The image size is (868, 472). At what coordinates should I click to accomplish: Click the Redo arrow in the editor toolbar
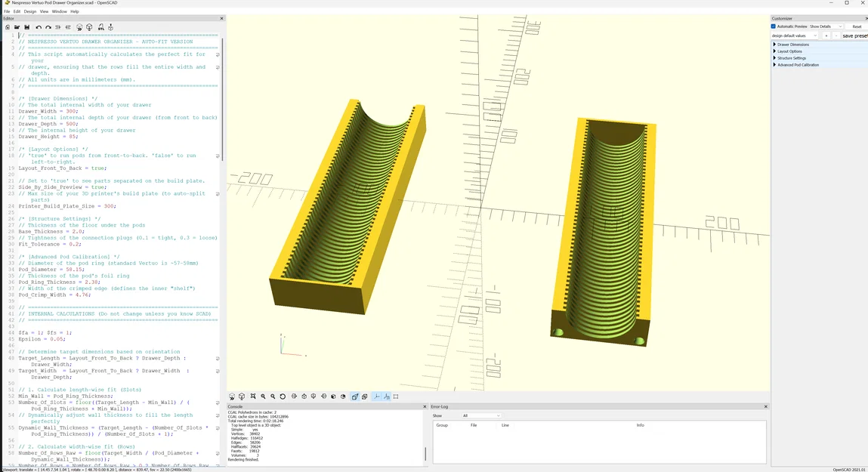(48, 27)
